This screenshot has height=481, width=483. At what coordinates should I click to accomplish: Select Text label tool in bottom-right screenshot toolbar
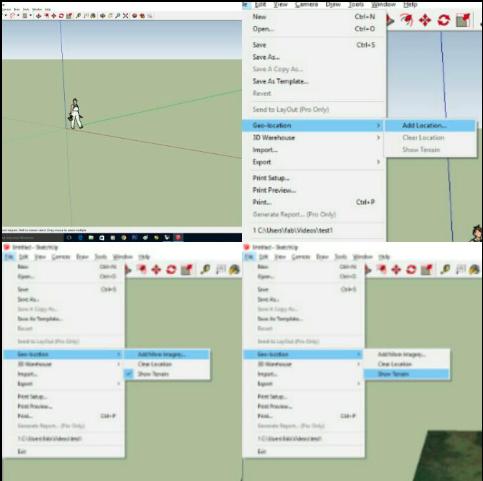(x=461, y=269)
